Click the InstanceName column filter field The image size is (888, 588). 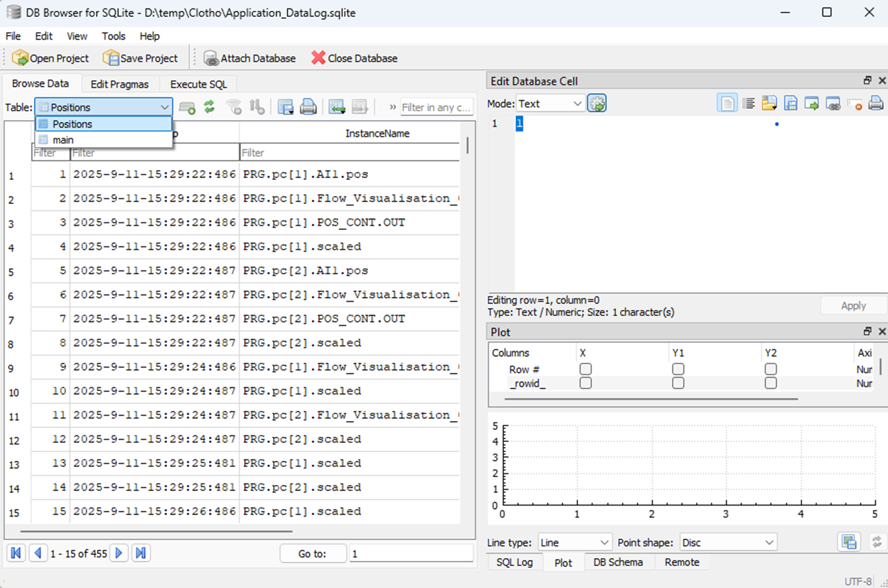click(349, 153)
